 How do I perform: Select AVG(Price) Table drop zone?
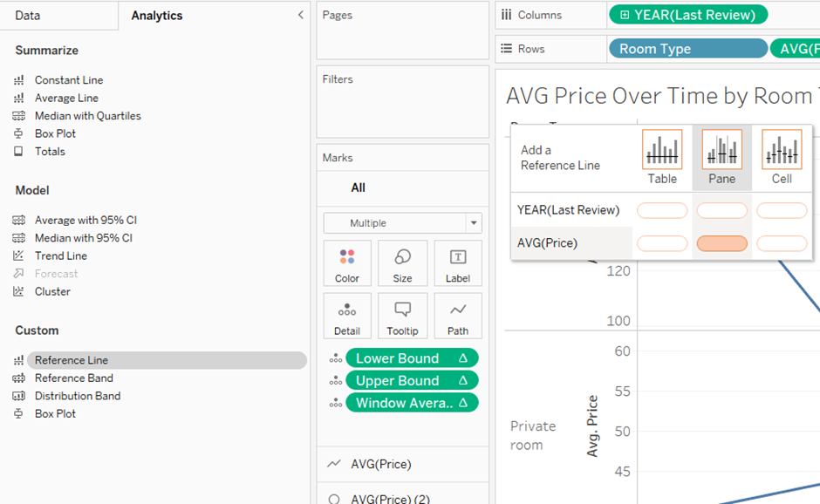(x=662, y=243)
